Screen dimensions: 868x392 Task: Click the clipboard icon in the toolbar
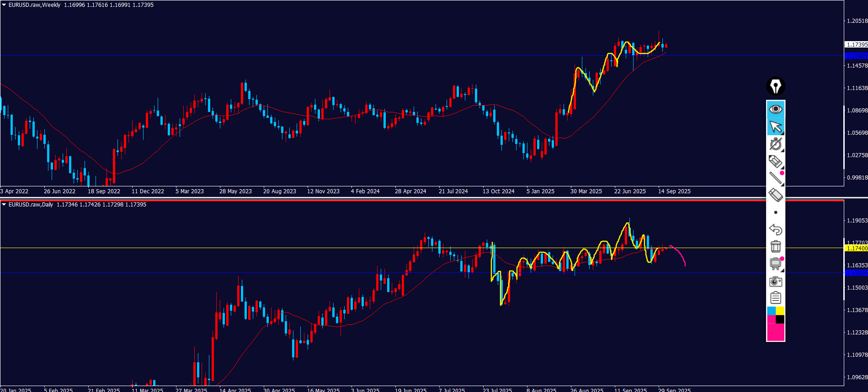(x=775, y=298)
